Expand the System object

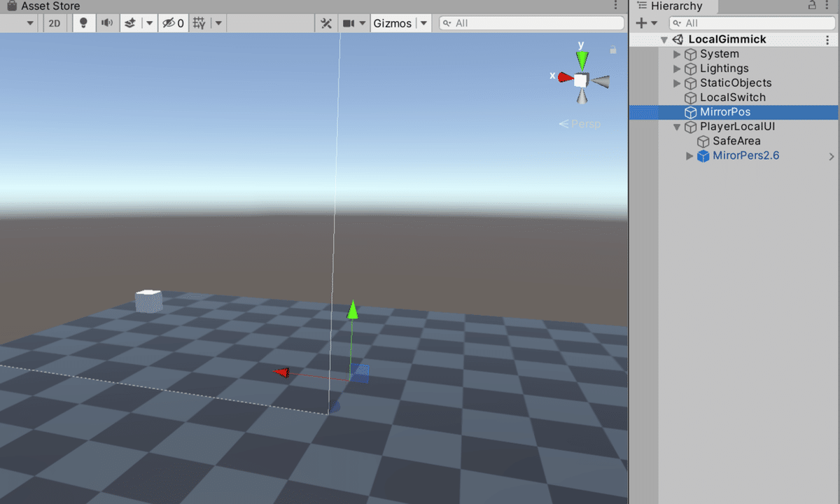pos(677,54)
